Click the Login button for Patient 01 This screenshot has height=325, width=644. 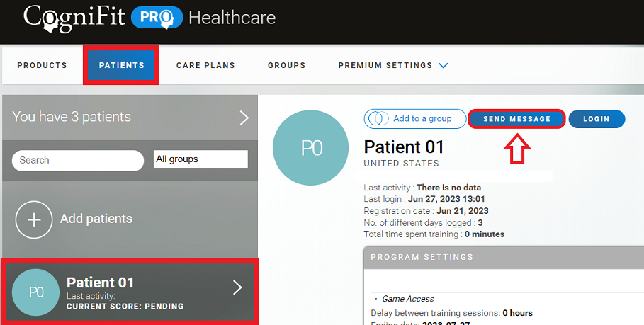(x=597, y=119)
